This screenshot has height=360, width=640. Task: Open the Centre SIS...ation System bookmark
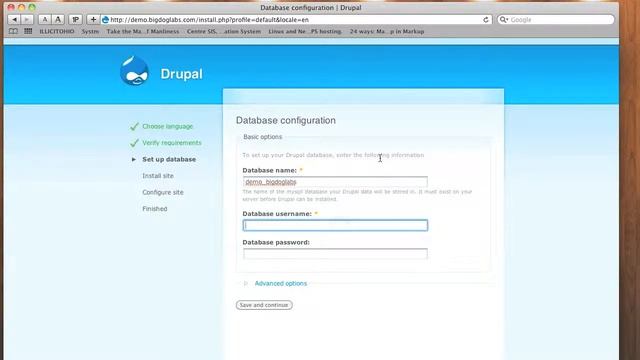pyautogui.click(x=224, y=31)
